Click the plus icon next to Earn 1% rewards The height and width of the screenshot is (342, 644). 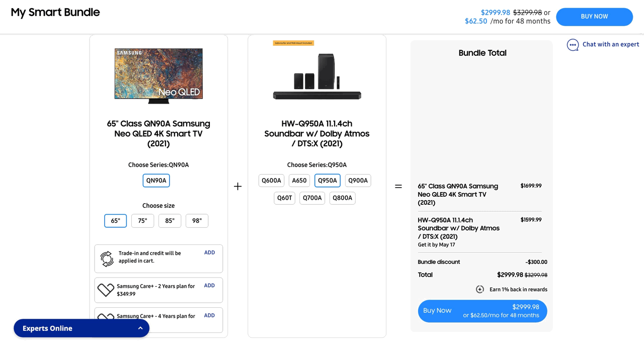point(480,289)
